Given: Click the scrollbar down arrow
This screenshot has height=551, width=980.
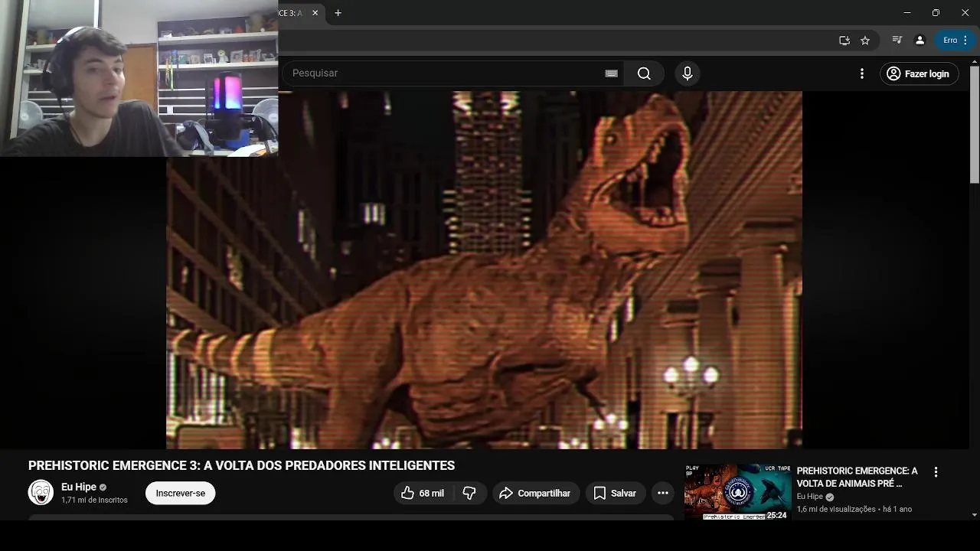Looking at the screenshot, I should point(974,515).
